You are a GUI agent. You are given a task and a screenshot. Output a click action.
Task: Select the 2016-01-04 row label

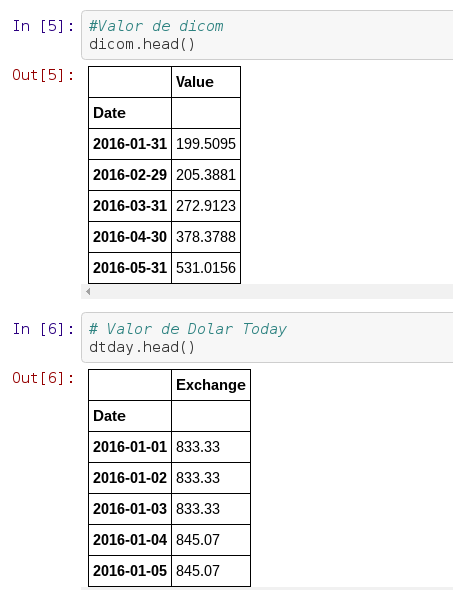click(x=130, y=540)
